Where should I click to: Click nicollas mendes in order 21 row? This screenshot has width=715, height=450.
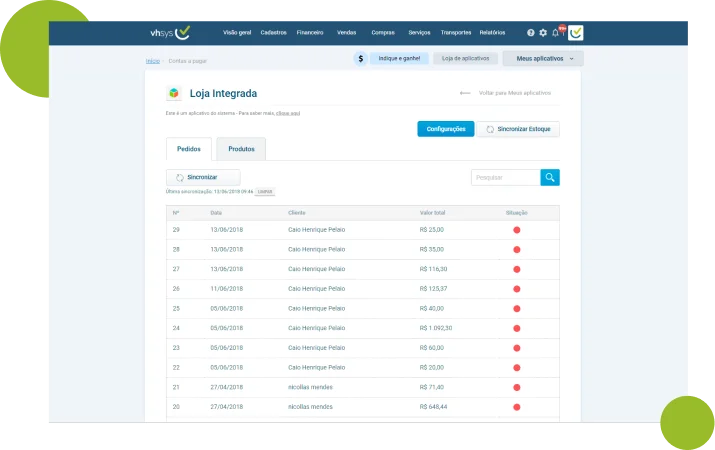click(311, 387)
